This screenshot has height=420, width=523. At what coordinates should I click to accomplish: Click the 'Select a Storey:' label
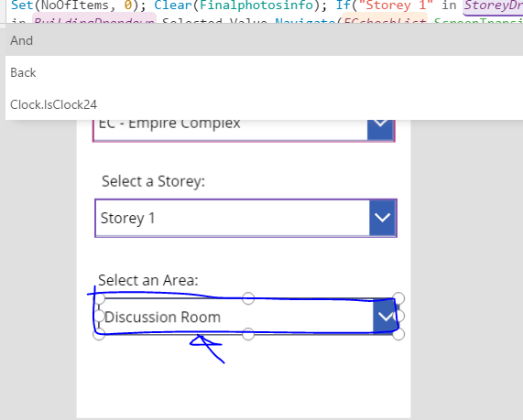[x=154, y=181]
